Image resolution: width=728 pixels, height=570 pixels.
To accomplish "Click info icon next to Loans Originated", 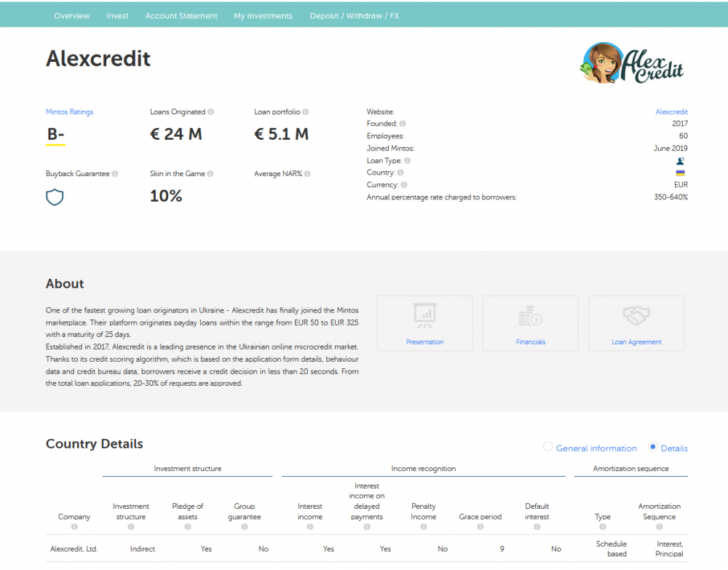I will [x=211, y=112].
